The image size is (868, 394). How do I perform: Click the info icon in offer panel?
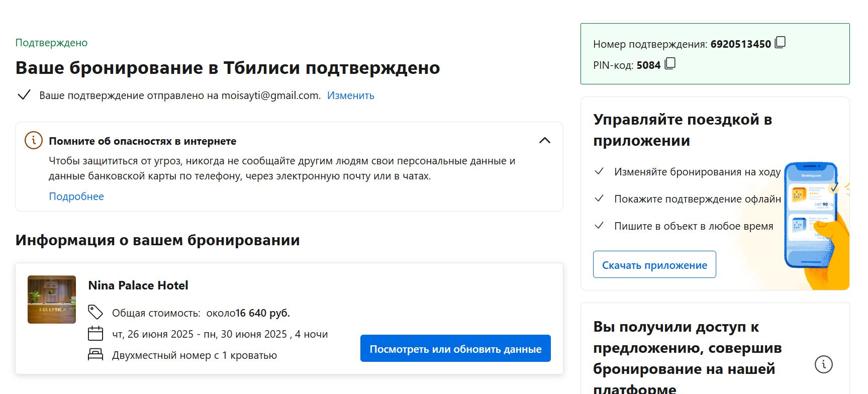823,364
